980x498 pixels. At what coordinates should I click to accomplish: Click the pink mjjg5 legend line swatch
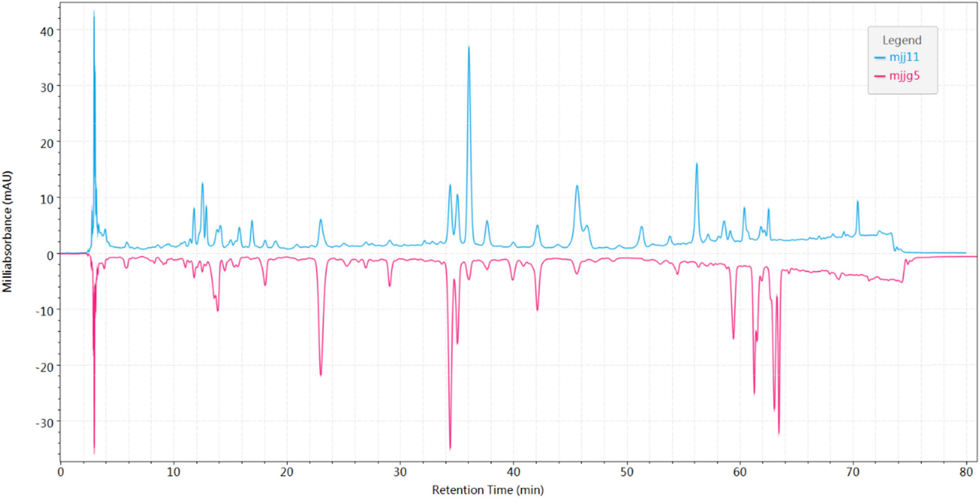[879, 76]
